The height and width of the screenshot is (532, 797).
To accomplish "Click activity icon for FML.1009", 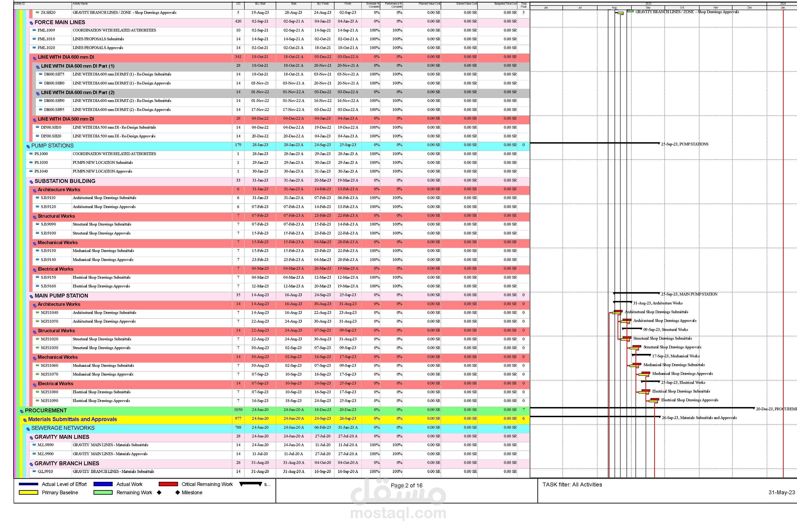I will [34, 30].
